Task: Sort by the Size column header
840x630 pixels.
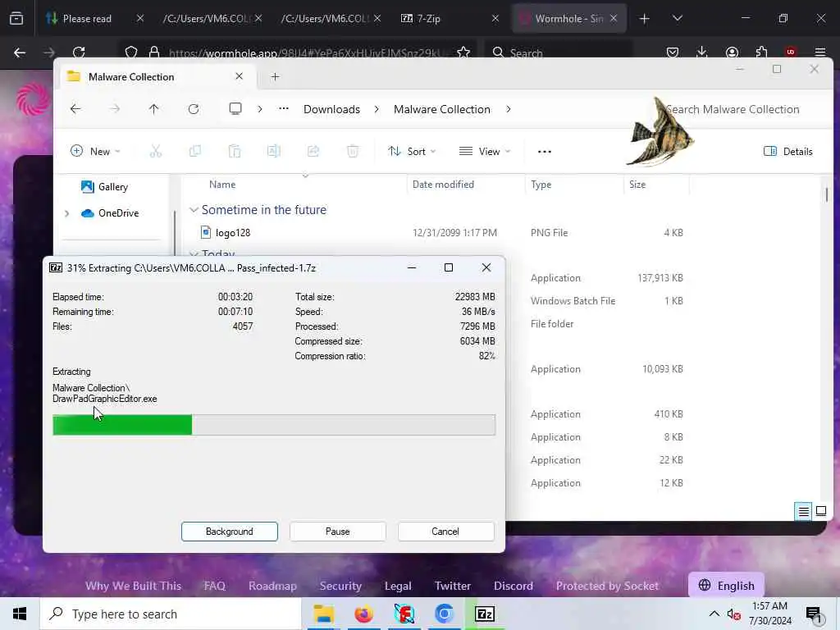Action: click(637, 185)
